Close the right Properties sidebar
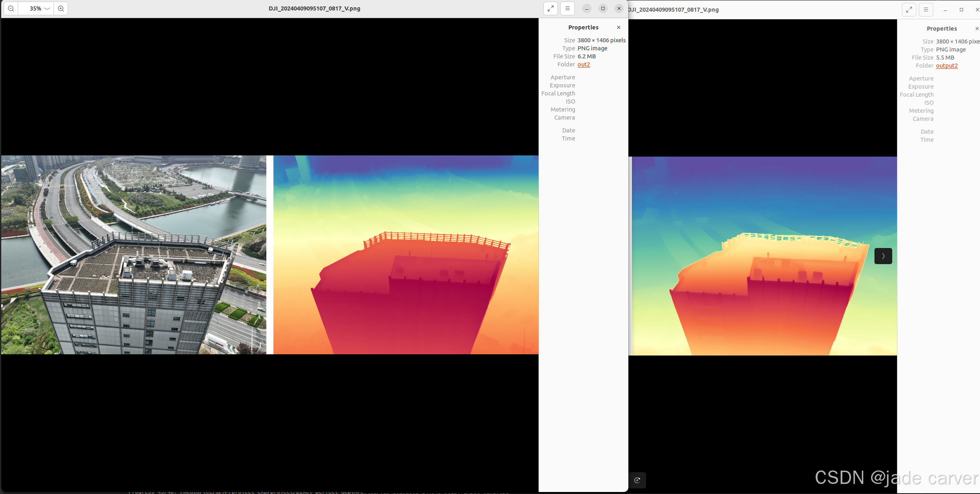980x494 pixels. (x=976, y=29)
